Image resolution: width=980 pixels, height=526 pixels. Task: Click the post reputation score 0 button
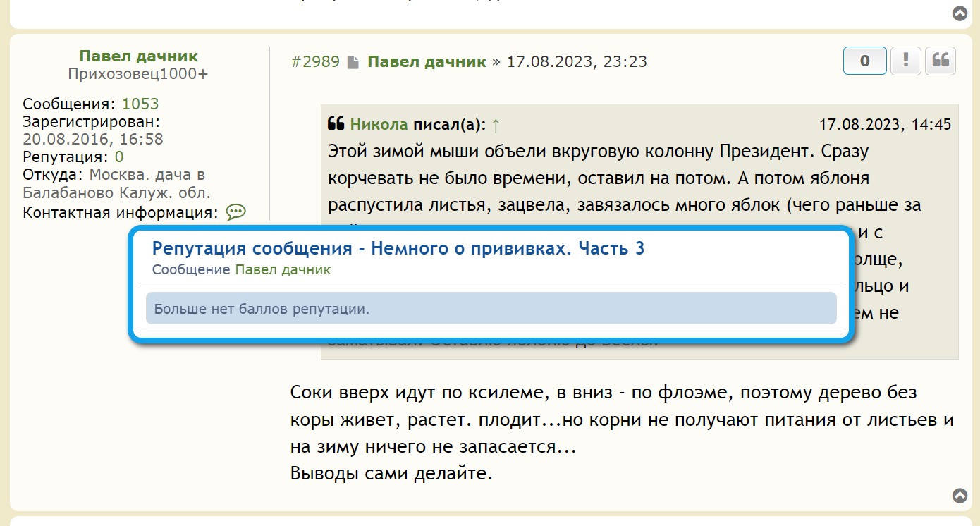865,61
